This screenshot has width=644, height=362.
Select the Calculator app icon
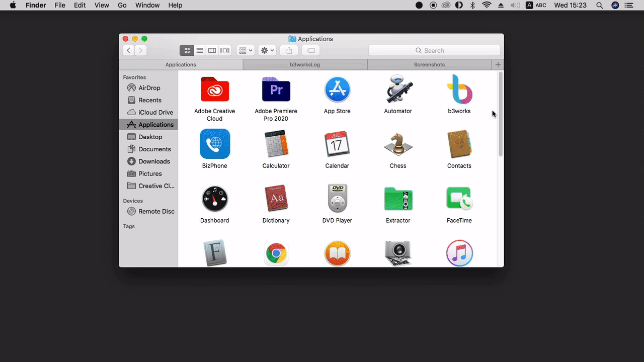coord(276,144)
